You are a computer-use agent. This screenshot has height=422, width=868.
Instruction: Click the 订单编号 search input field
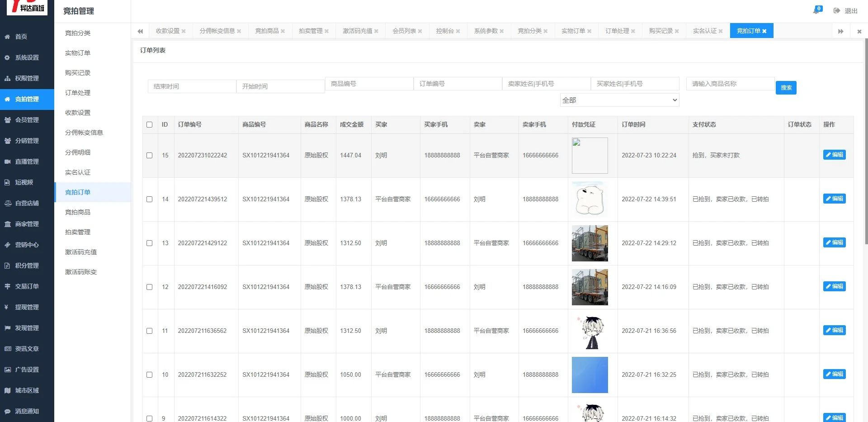(458, 84)
